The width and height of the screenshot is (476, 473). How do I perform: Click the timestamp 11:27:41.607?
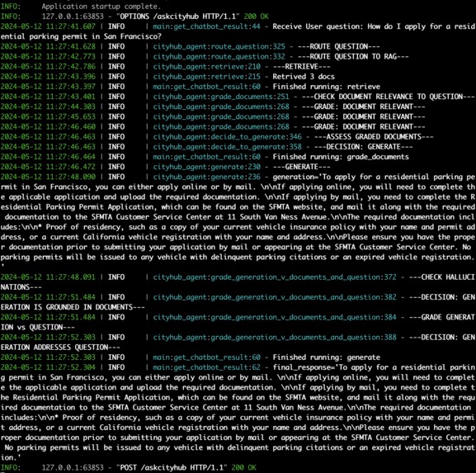coord(71,26)
